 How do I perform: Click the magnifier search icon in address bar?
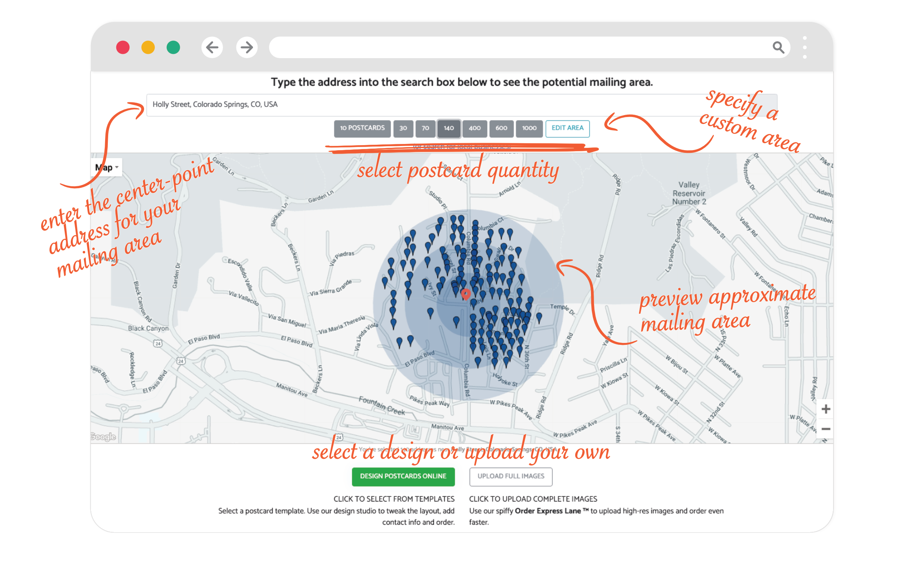click(778, 47)
